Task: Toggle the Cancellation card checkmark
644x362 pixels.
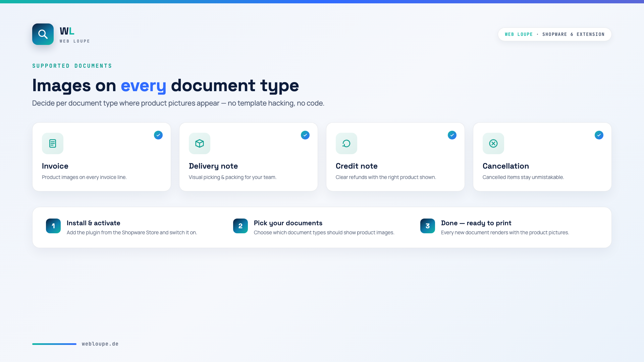Action: (599, 135)
